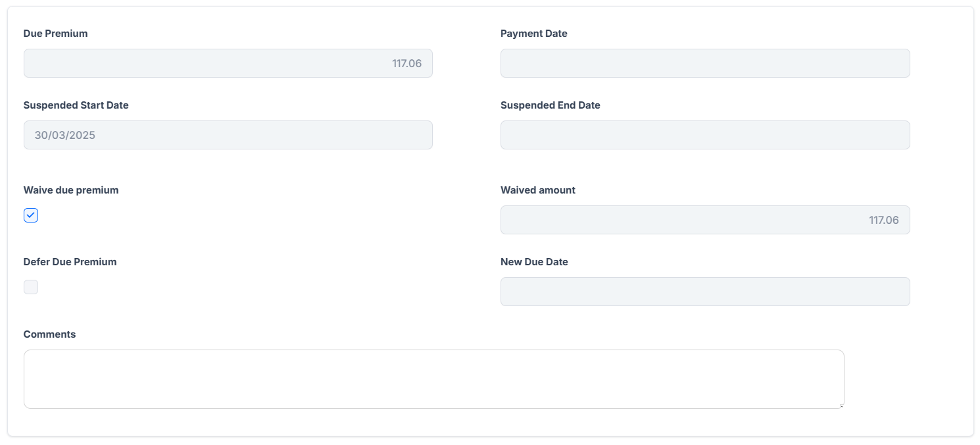Focus the Payment Date input
This screenshot has width=980, height=445.
(704, 63)
